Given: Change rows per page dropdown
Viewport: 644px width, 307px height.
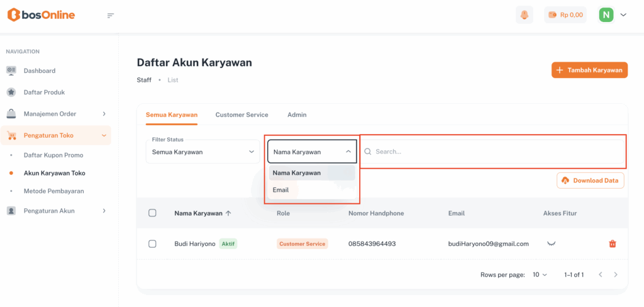Looking at the screenshot, I should pyautogui.click(x=540, y=275).
